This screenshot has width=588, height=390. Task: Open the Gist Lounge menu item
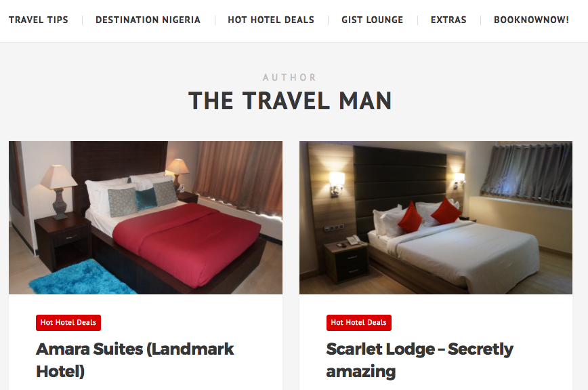(372, 20)
